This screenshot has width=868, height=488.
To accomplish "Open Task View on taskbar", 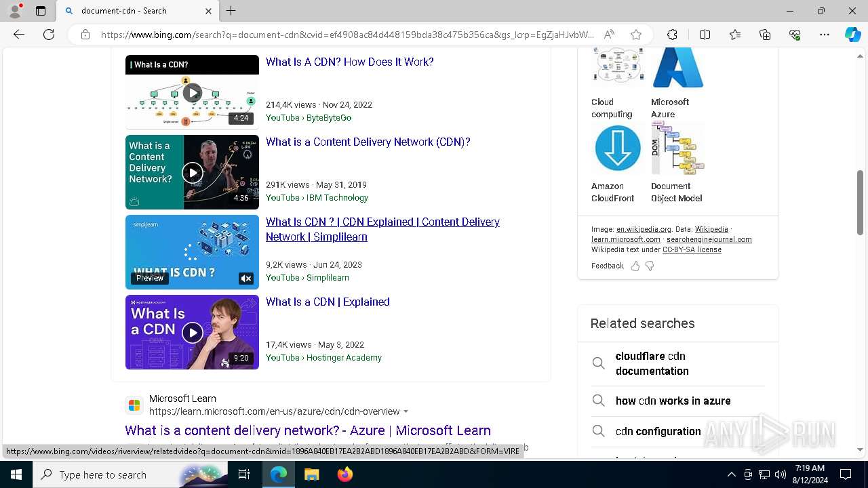I will pos(244,474).
